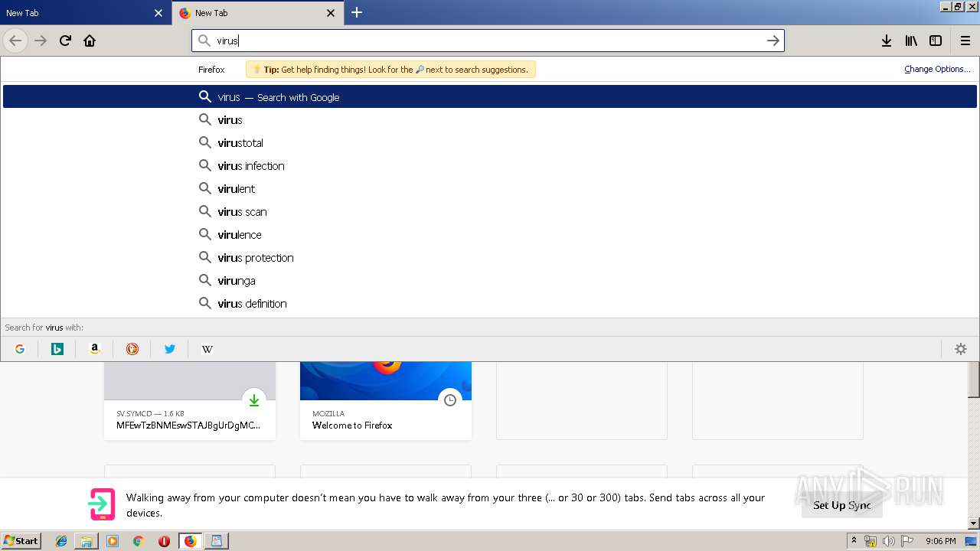Open the volume speaker tray icon
The height and width of the screenshot is (551, 980).
click(x=889, y=541)
